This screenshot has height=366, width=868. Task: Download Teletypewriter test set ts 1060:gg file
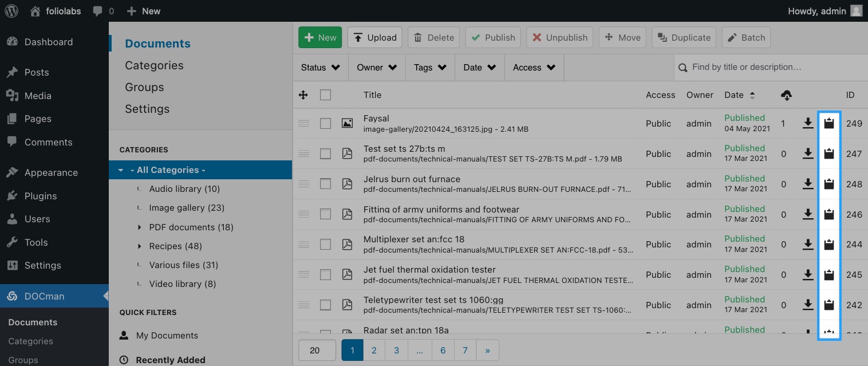[808, 305]
